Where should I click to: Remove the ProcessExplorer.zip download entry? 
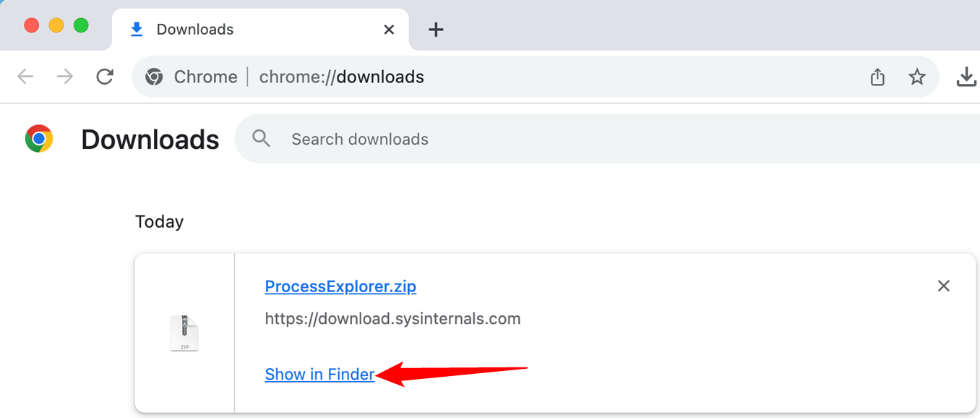pyautogui.click(x=944, y=286)
